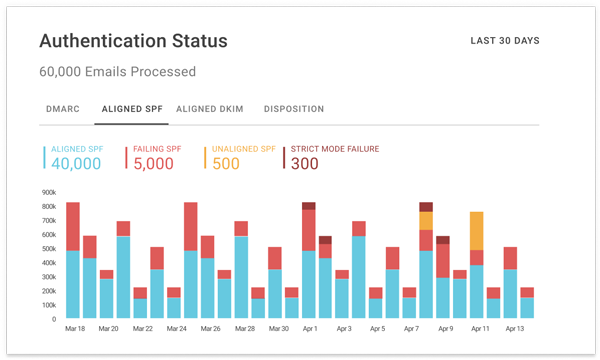Select the blue segment of Mar 28 bar
The width and height of the screenshot is (600, 360).
click(x=241, y=277)
